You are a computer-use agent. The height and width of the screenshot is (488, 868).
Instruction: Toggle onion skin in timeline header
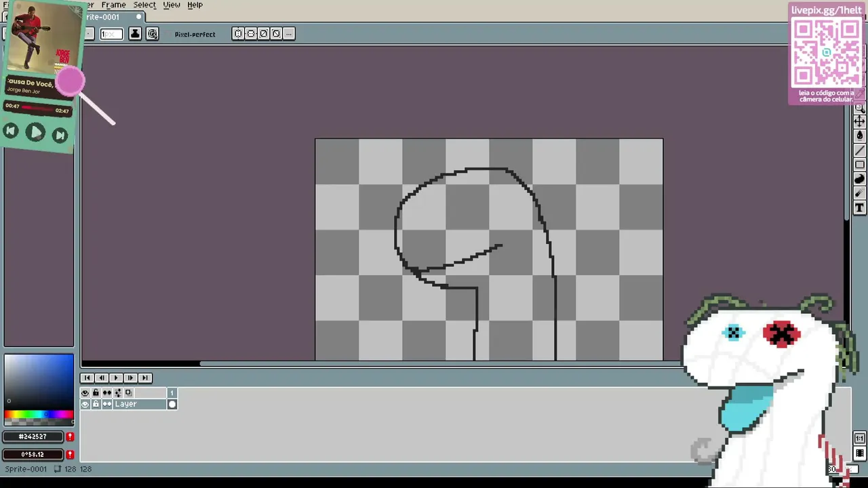click(x=128, y=393)
